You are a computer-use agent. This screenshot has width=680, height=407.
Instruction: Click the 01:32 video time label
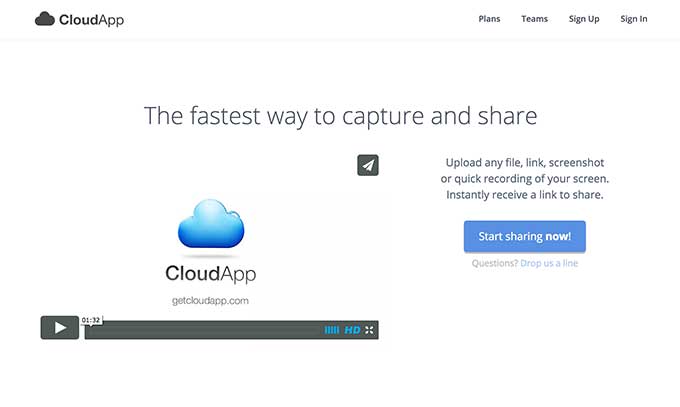pos(91,320)
